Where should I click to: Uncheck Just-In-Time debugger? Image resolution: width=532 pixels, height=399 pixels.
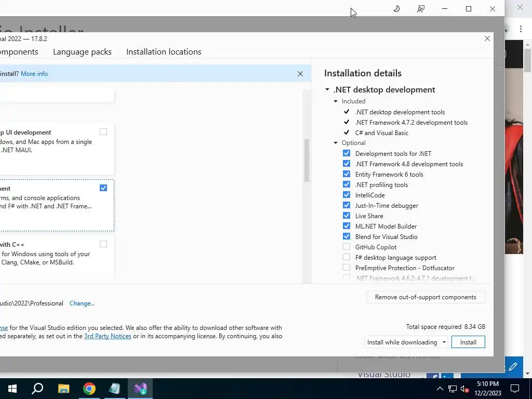[x=347, y=205]
